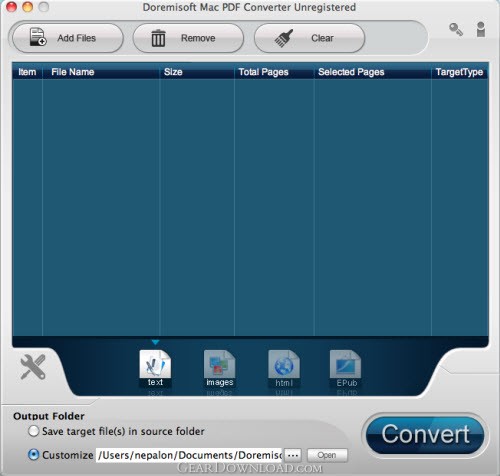
Task: Select the images output format icon
Action: point(219,369)
